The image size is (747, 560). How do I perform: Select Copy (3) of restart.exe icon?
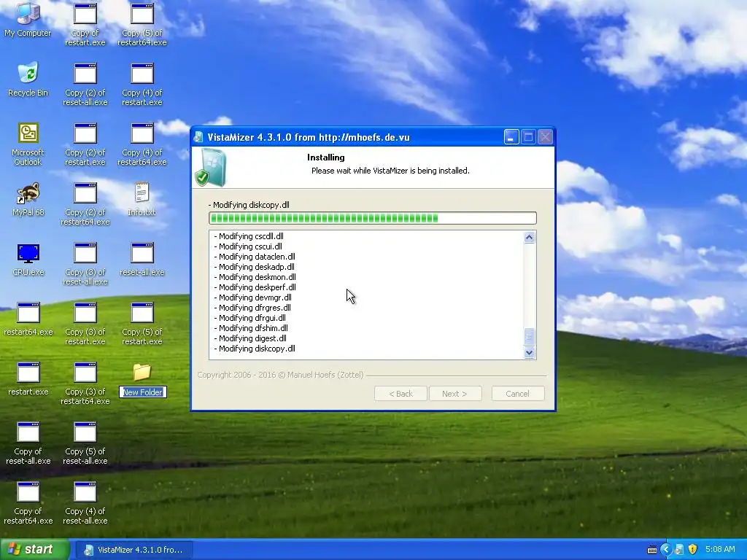pos(85,312)
